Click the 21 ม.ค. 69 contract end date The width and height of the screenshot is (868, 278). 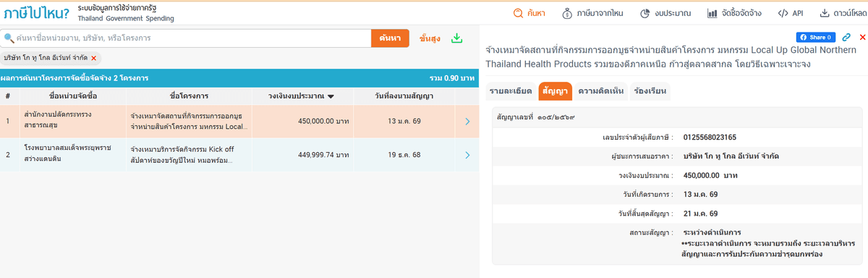click(700, 214)
